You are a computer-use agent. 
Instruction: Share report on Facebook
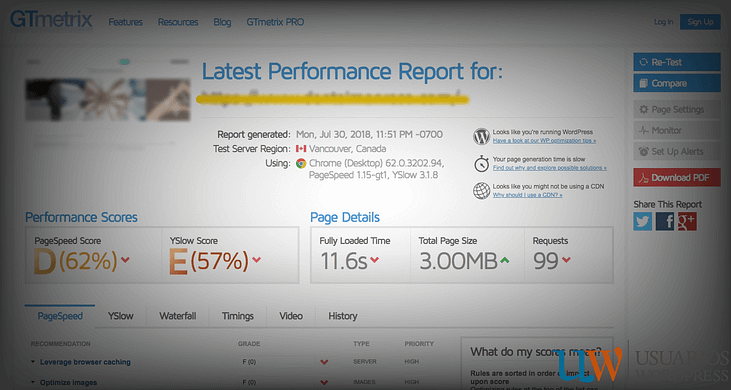[665, 221]
